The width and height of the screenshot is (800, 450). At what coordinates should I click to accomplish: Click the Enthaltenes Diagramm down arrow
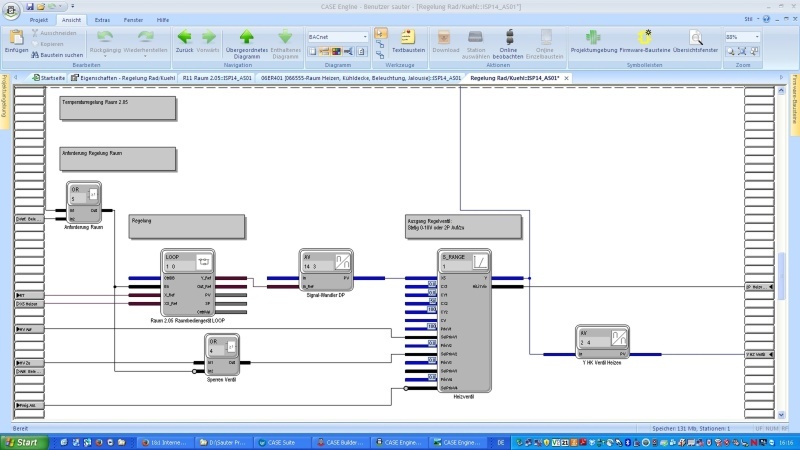click(x=285, y=37)
